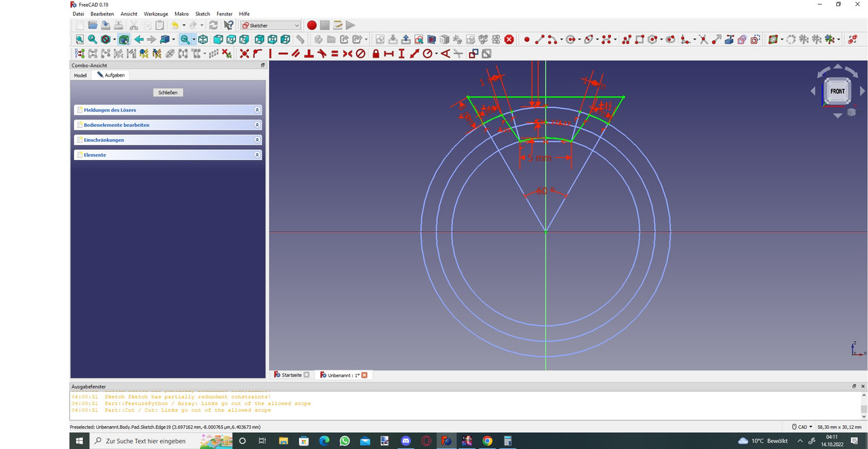Open the Sketcher workbench selector
Image resolution: width=868 pixels, height=449 pixels.
tap(271, 25)
